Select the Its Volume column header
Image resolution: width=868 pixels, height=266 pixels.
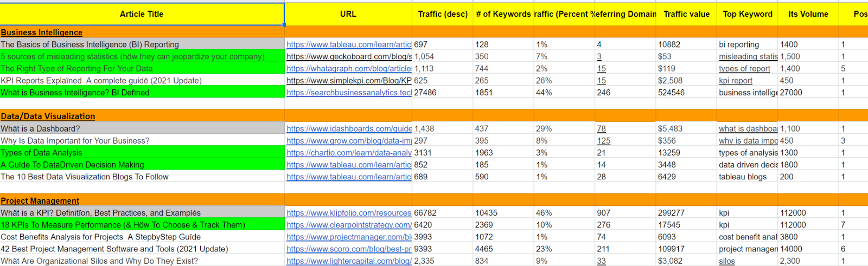pos(808,14)
